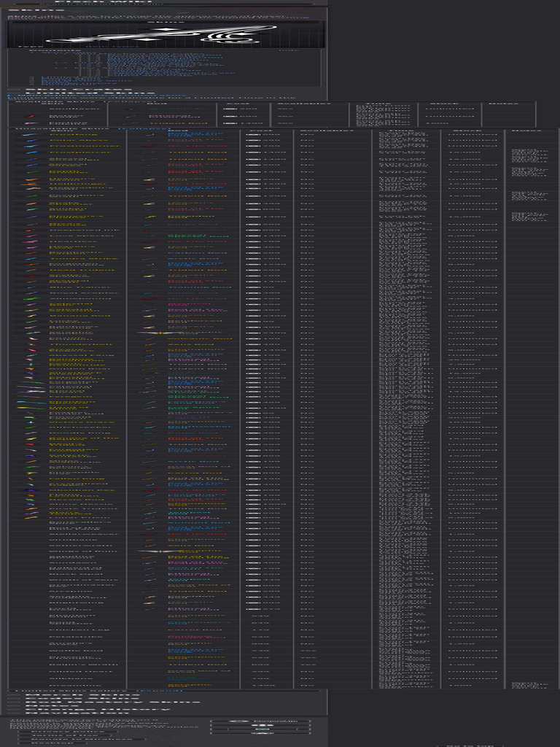Click the first rod icon in the main table
Screen dimensions: 560x747
click(x=149, y=135)
